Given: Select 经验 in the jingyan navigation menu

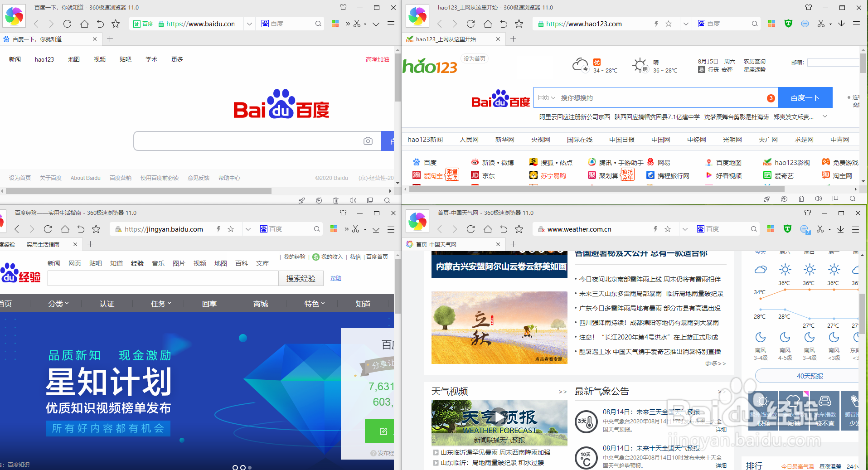Looking at the screenshot, I should 137,263.
